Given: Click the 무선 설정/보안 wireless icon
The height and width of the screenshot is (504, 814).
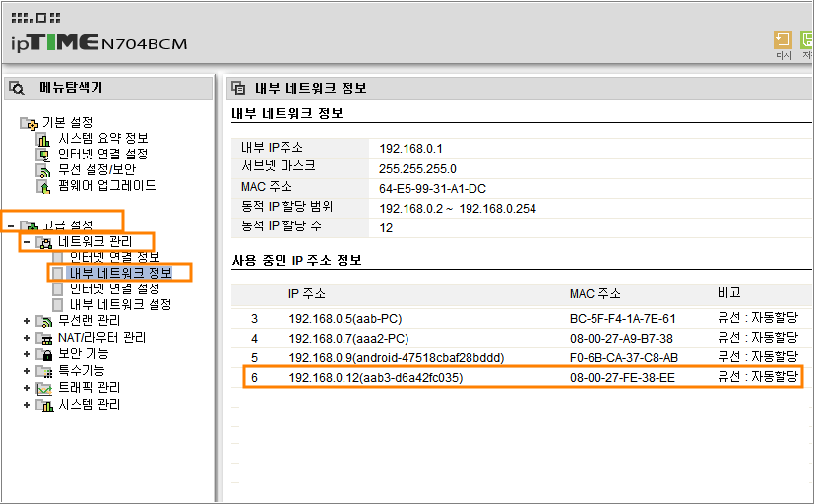Looking at the screenshot, I should [44, 170].
